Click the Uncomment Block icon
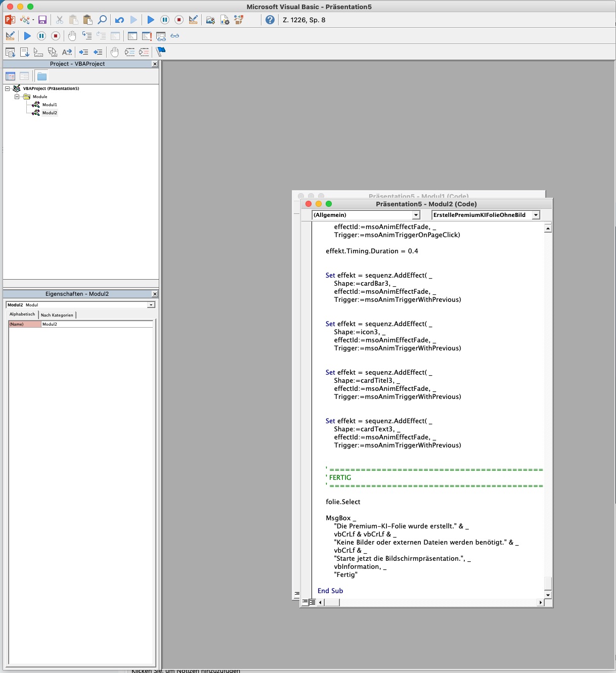The height and width of the screenshot is (673, 616). 144,52
